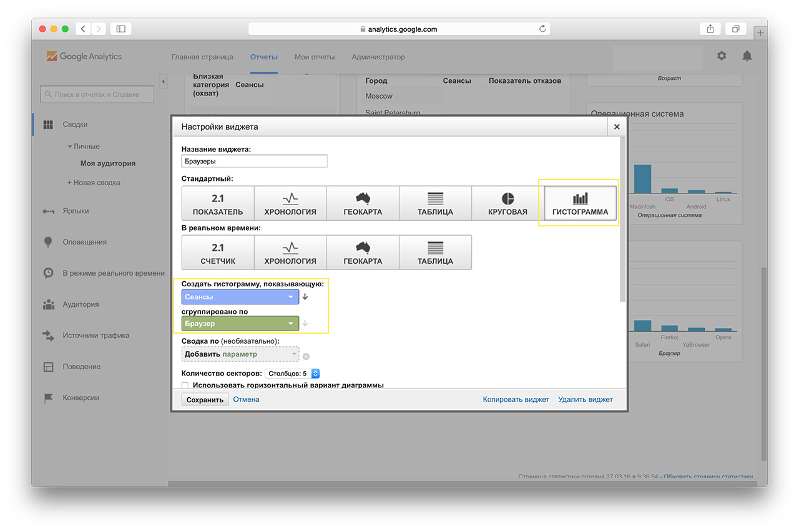Open the Браузер dimension dropdown
Viewport: 799px width, 532px height.
click(240, 324)
